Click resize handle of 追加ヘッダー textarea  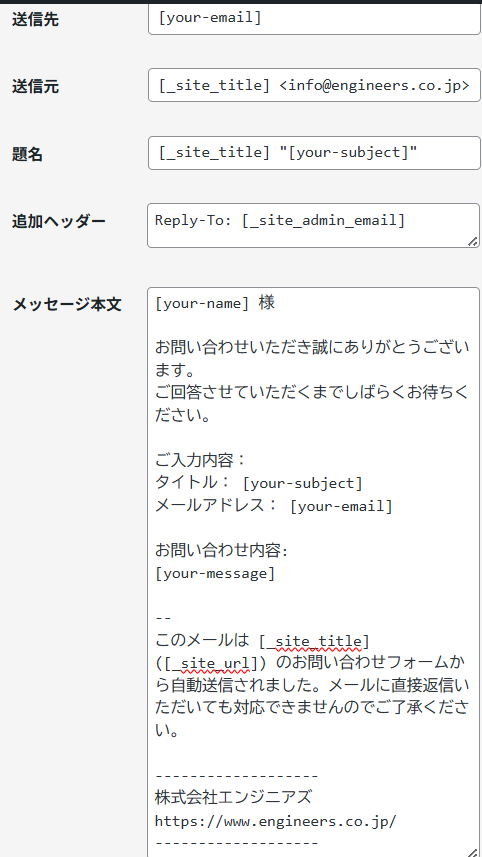[x=473, y=241]
